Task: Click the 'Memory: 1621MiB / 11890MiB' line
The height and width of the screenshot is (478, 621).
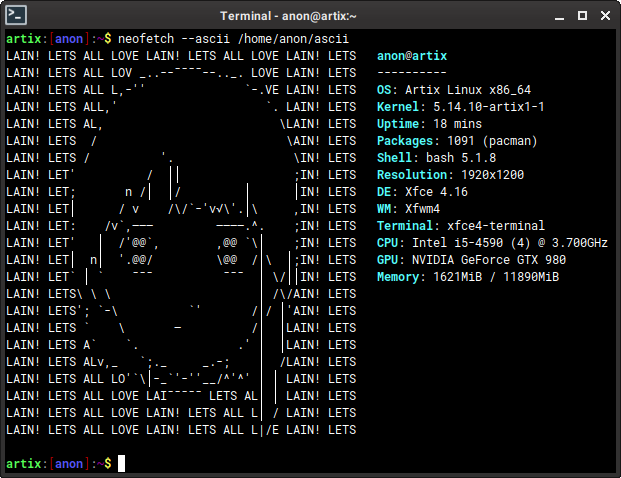Action: coord(468,277)
